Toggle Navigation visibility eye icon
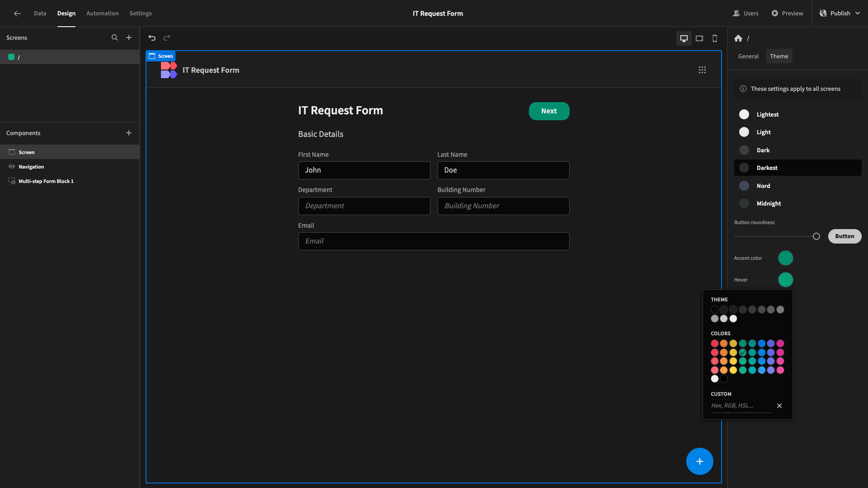 (12, 167)
